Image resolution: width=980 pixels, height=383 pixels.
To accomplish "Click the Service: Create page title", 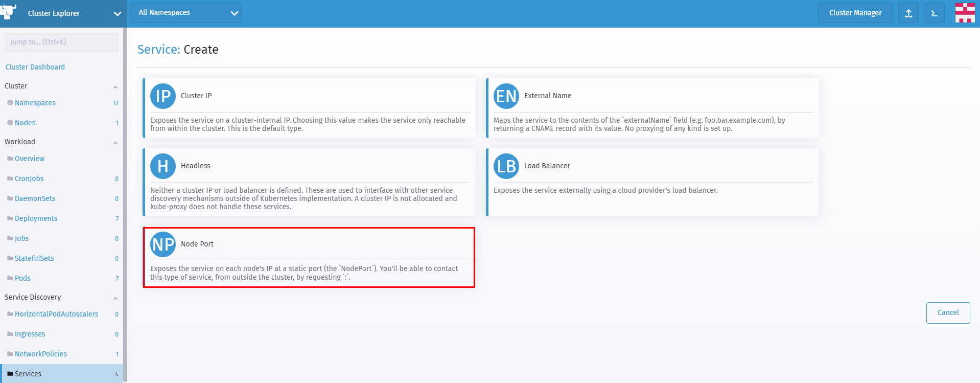I will point(178,50).
